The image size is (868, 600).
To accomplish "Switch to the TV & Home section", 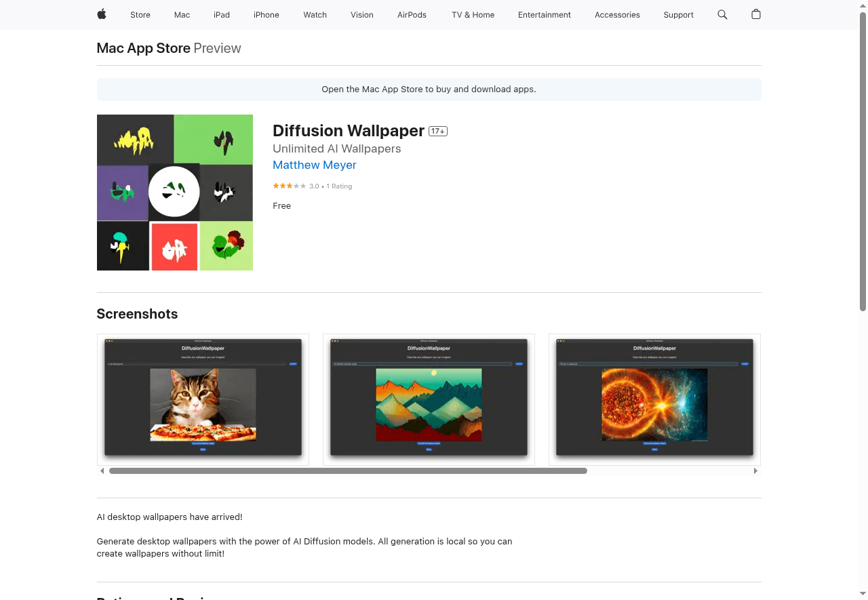I will click(x=473, y=14).
